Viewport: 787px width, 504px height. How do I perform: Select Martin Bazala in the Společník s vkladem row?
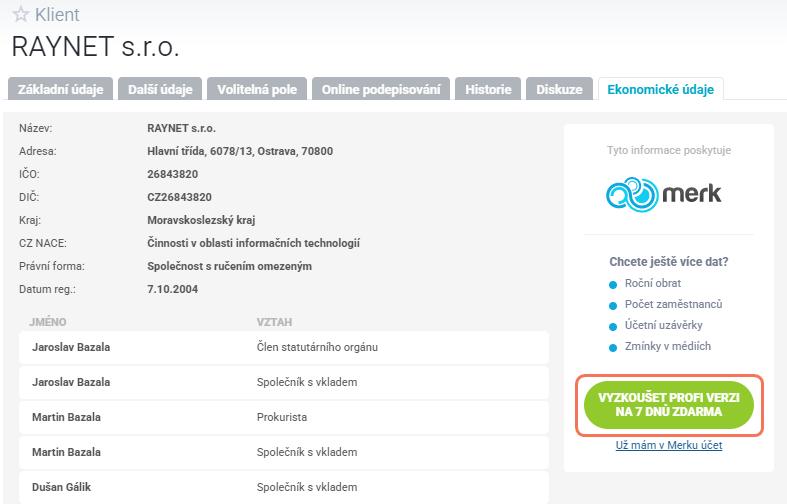[x=66, y=452]
